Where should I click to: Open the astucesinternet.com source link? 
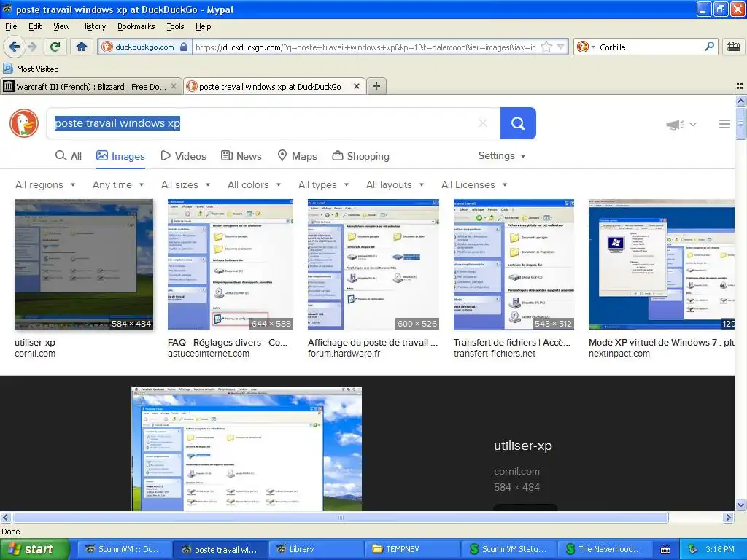coord(208,354)
